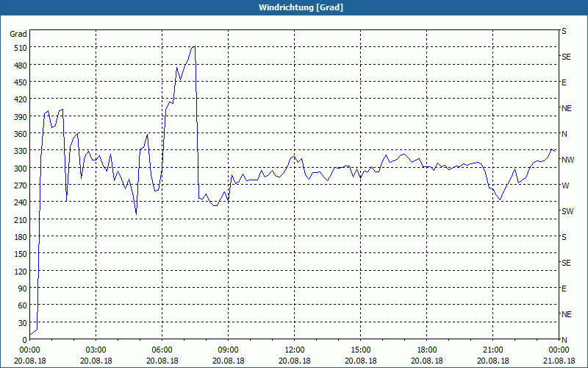This screenshot has height=368, width=588.
Task: Select the W compass direction label
Action: [x=565, y=185]
